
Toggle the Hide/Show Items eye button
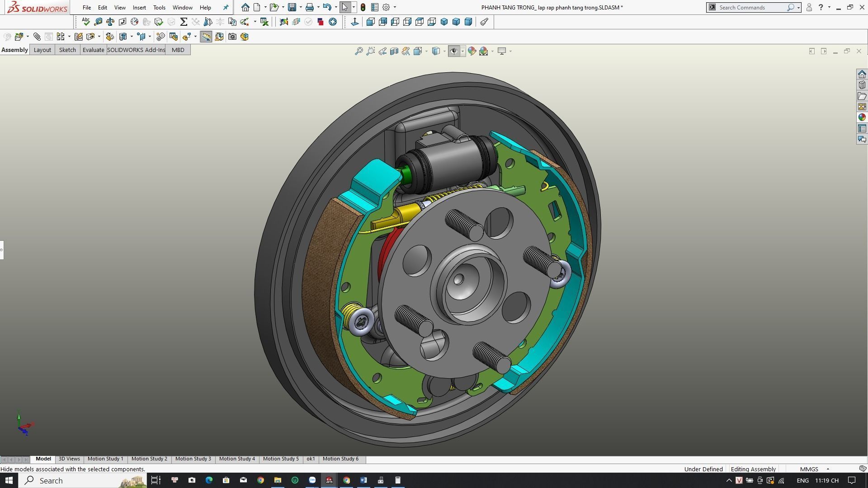click(x=454, y=51)
